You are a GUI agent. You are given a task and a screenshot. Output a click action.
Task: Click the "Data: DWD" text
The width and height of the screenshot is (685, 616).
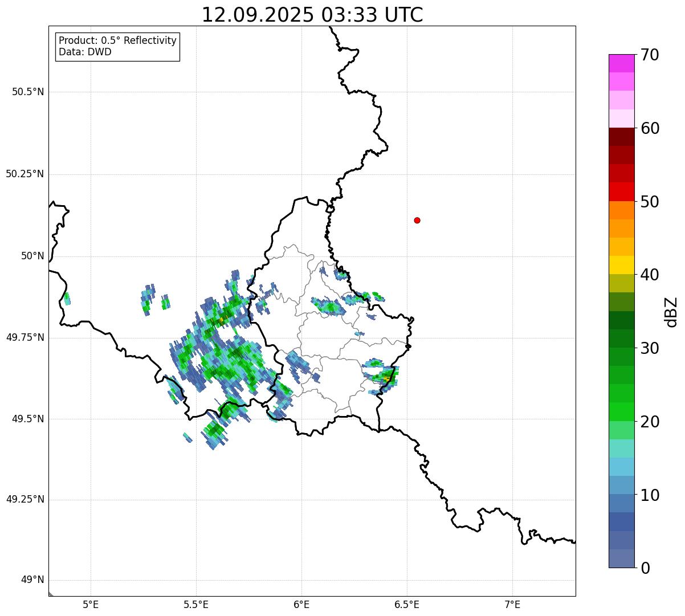[85, 52]
